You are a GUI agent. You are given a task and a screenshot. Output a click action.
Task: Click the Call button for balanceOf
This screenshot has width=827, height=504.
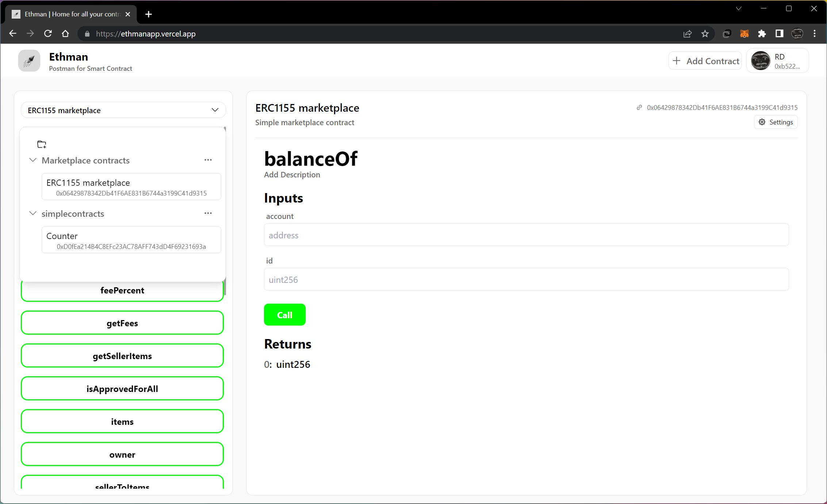pos(285,315)
